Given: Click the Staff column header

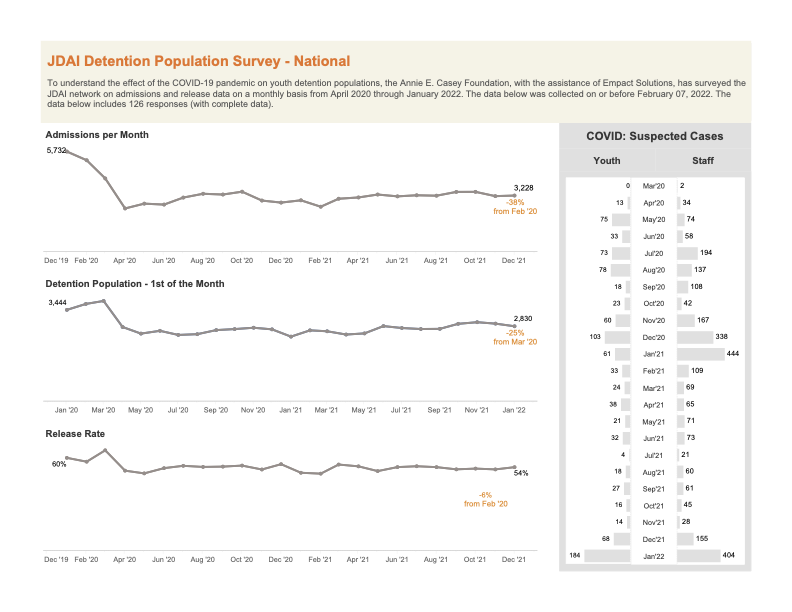Looking at the screenshot, I should (x=703, y=161).
